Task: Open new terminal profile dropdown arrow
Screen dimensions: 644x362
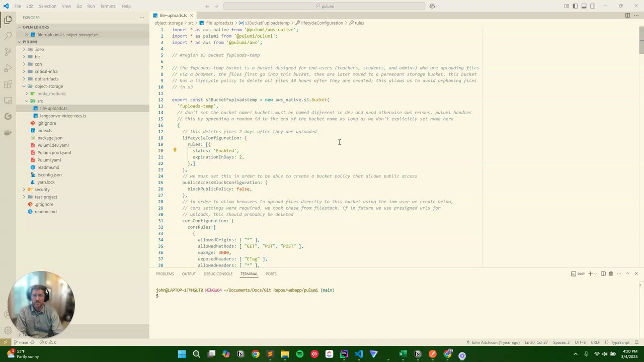Action: 596,274
